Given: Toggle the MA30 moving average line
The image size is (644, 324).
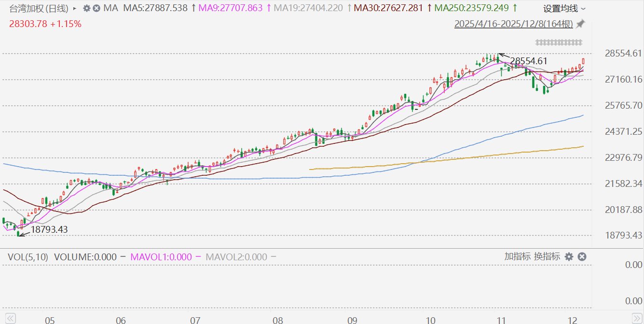Looking at the screenshot, I should pyautogui.click(x=388, y=8).
